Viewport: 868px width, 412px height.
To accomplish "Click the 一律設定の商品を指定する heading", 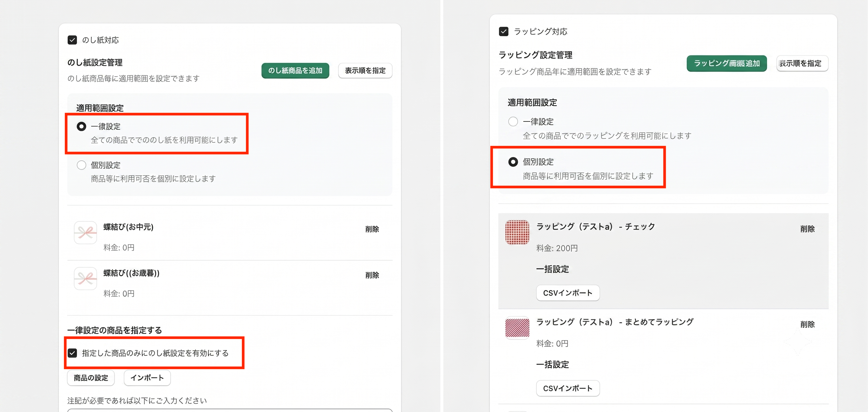I will coord(114,330).
